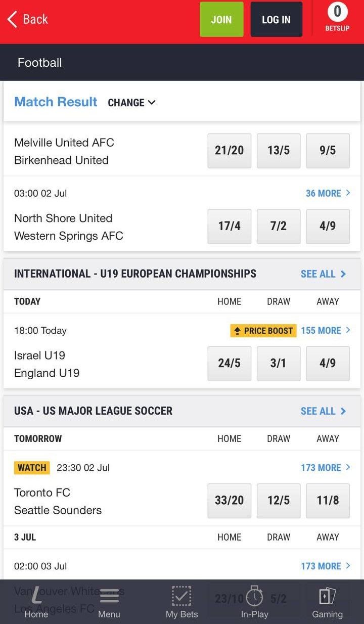This screenshot has height=624, width=364.
Task: Select 24/5 home odds for Israel U19
Action: point(229,363)
